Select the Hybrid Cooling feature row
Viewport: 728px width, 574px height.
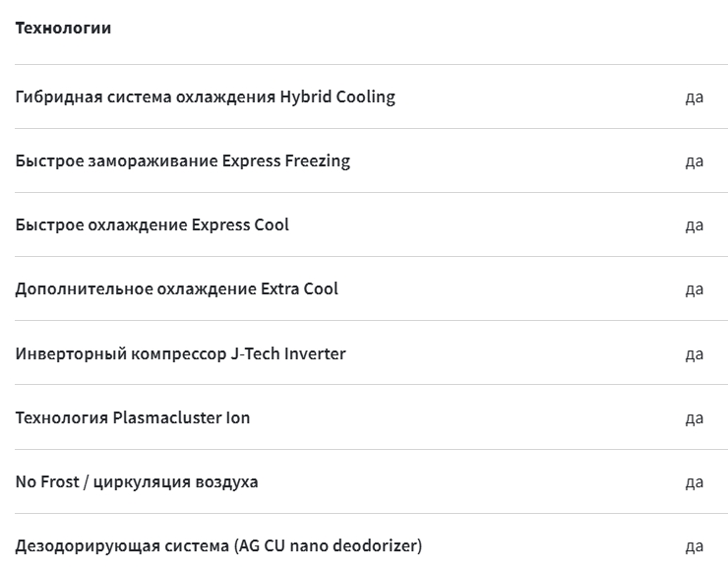371,96
